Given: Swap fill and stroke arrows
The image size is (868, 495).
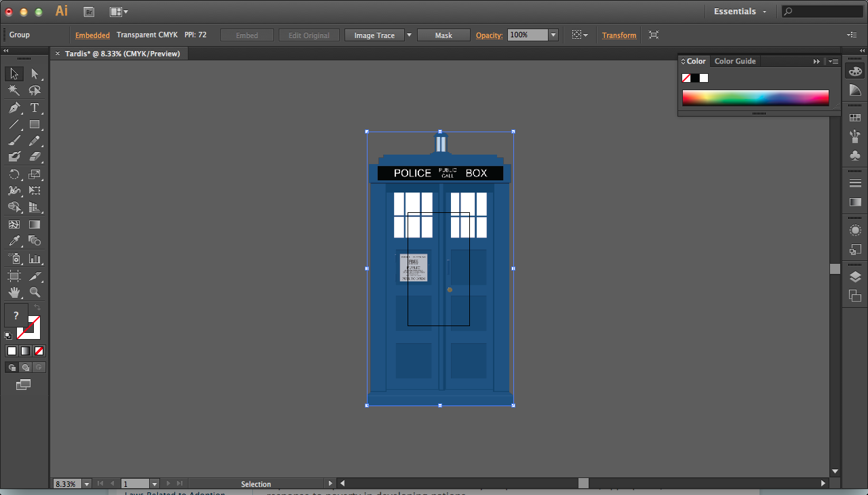Looking at the screenshot, I should click(38, 308).
